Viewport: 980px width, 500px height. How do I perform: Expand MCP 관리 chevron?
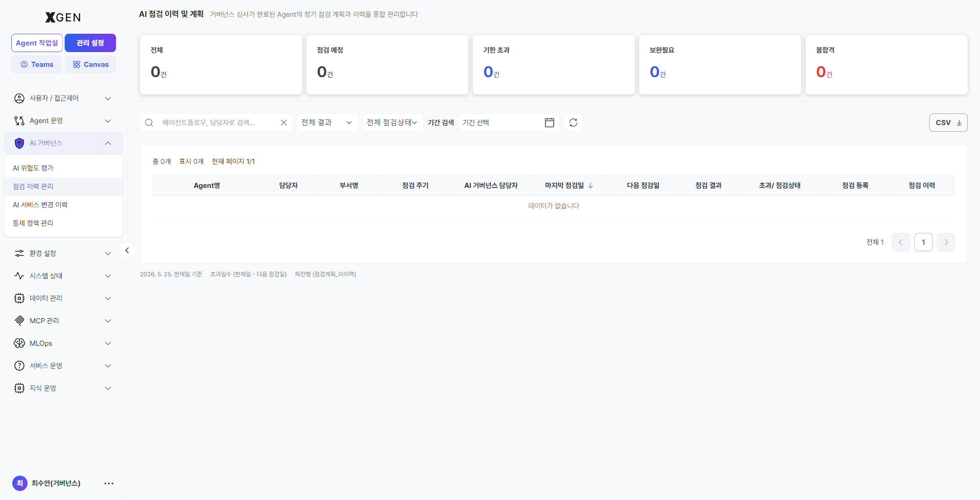(x=108, y=321)
